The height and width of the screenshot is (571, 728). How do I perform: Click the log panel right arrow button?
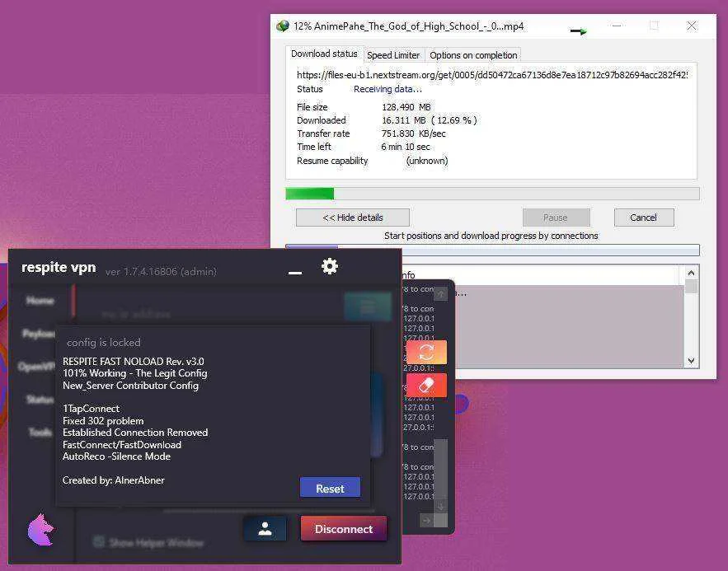(x=426, y=521)
